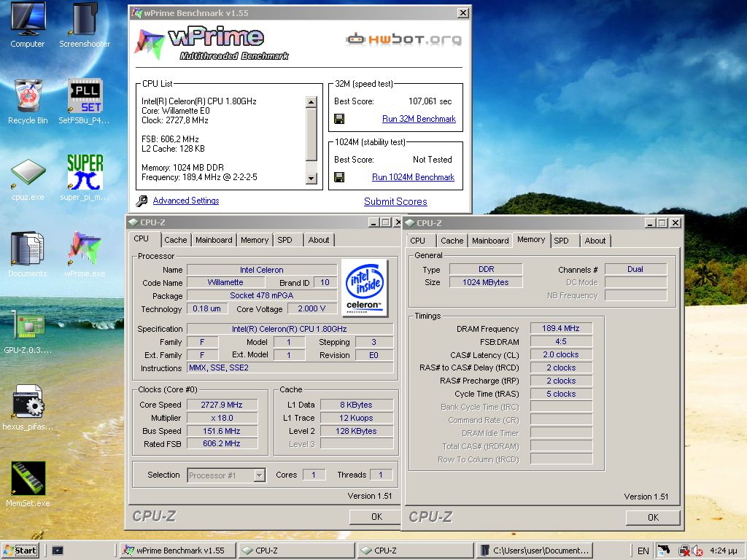The width and height of the screenshot is (747, 560).
Task: Open Cache tab in left CPU-Z window
Action: 176,240
